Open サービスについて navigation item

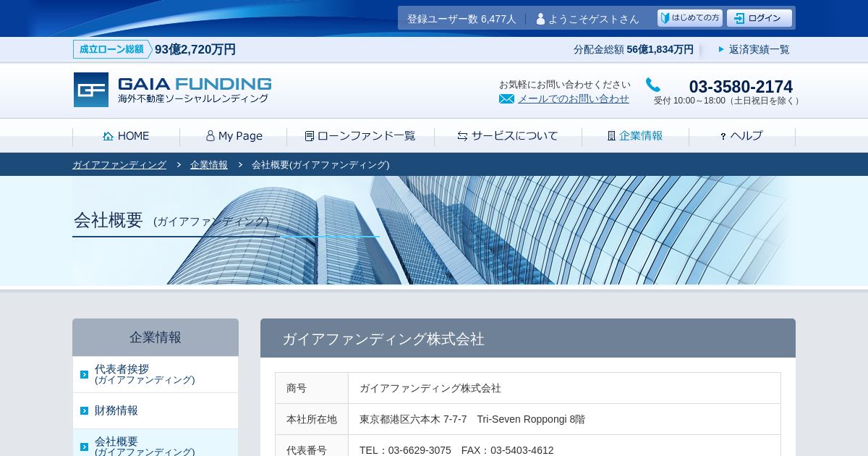tap(508, 136)
